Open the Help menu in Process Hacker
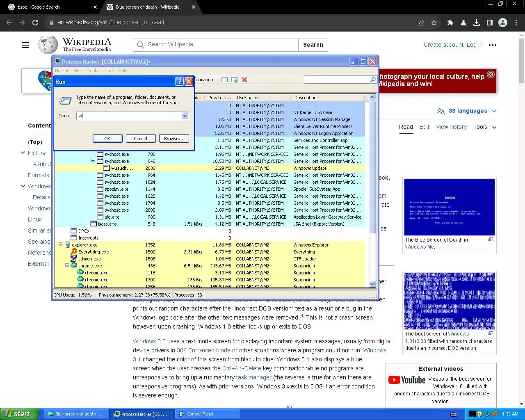The height and width of the screenshot is (420, 525). click(x=123, y=71)
